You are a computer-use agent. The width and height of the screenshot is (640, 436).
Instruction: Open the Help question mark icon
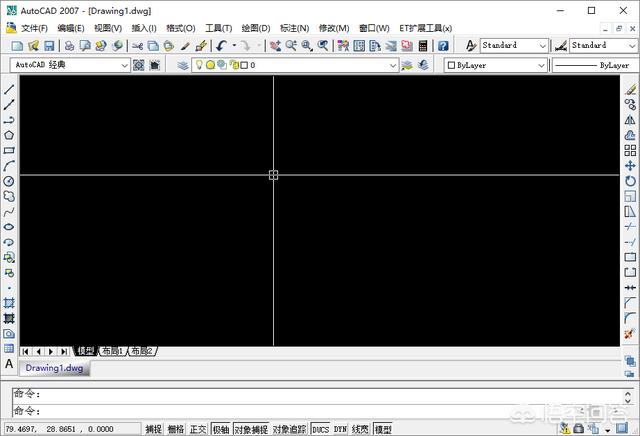click(443, 46)
